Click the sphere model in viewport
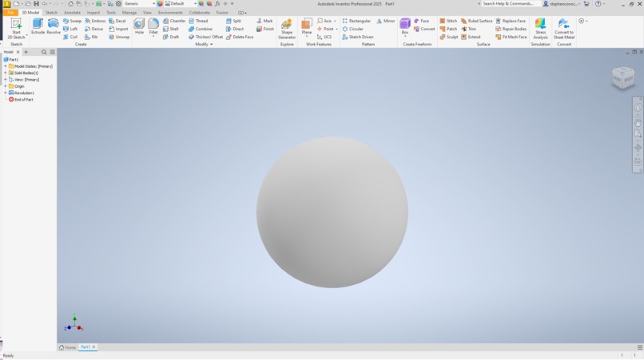Screen dimensions: 644x360 [332, 212]
